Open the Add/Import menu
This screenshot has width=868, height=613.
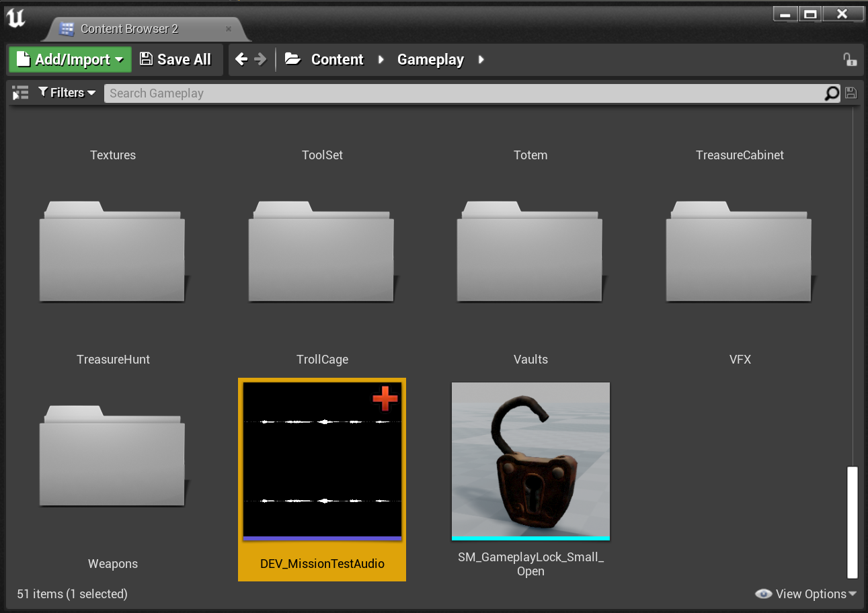click(70, 59)
